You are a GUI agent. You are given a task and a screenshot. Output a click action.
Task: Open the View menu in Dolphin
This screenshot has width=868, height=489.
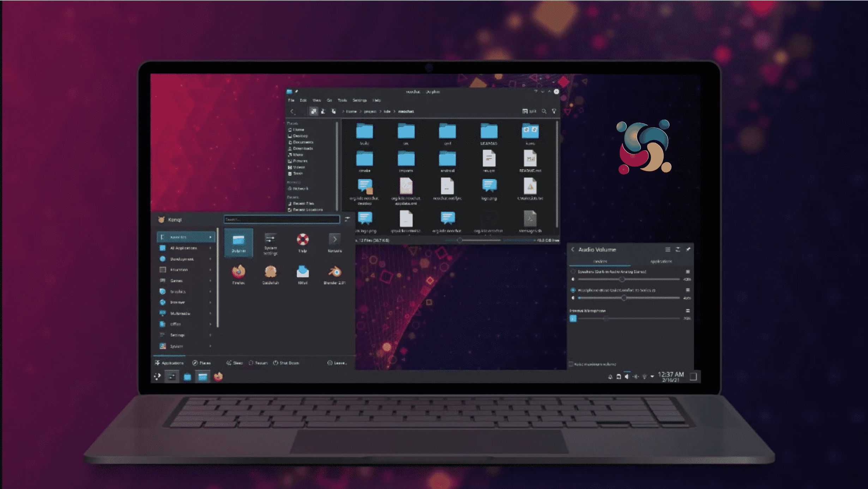tap(317, 100)
